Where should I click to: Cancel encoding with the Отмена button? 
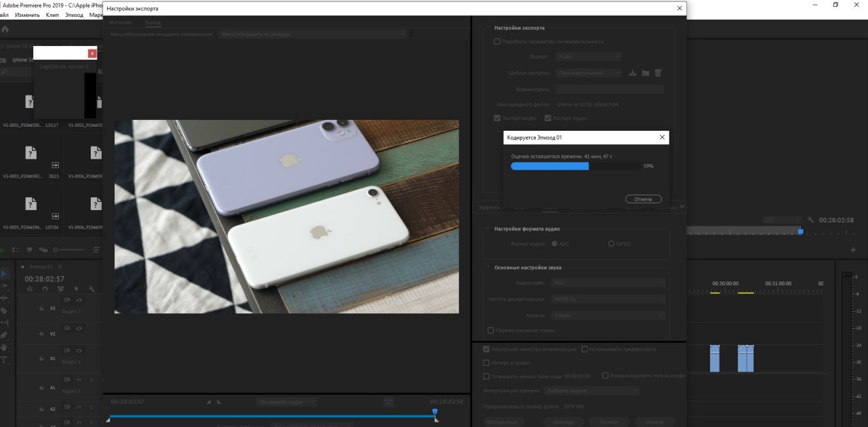(643, 199)
